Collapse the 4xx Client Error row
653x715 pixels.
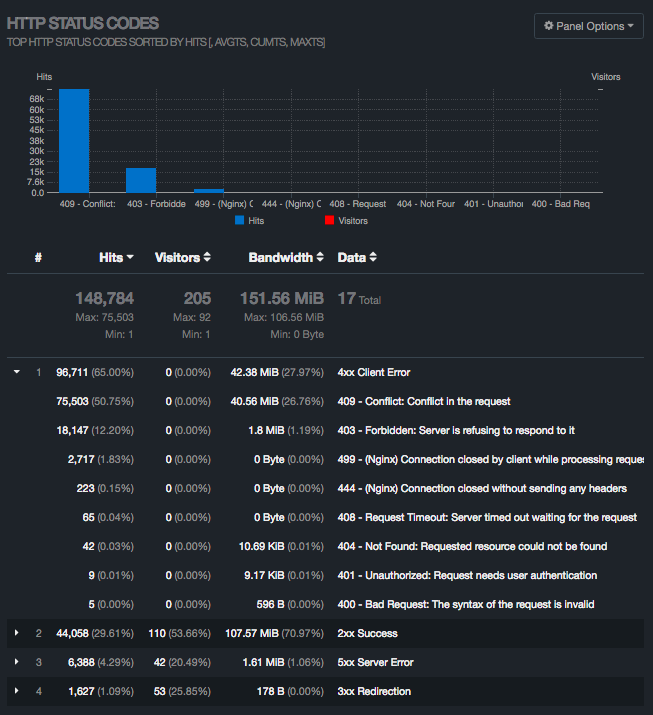17,372
